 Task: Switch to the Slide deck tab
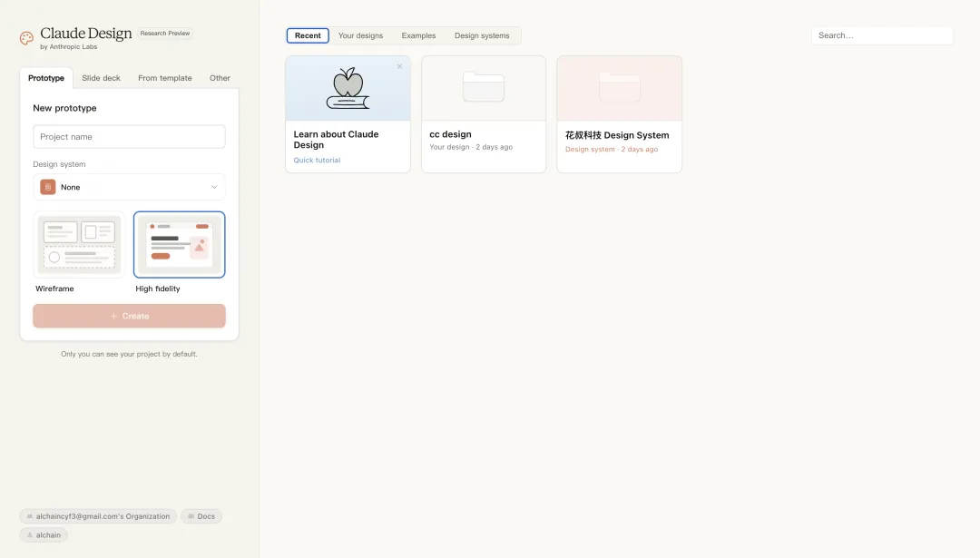click(101, 78)
